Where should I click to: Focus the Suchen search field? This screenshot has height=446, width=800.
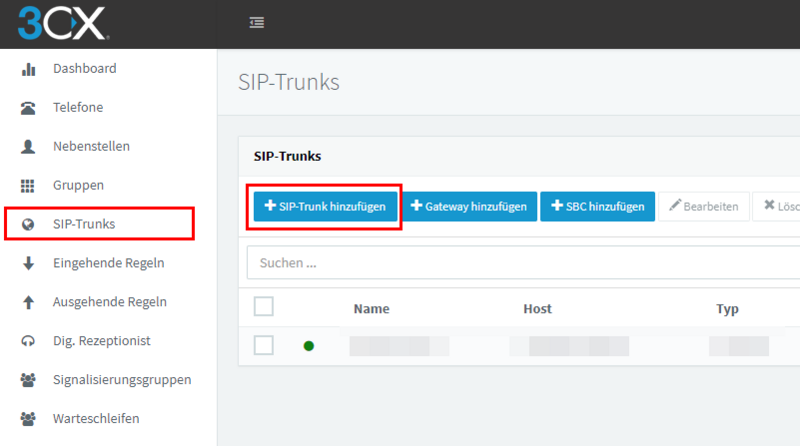coord(523,263)
